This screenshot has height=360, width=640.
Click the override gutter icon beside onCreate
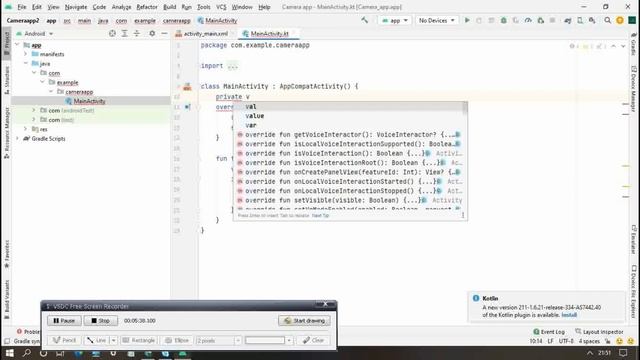tap(187, 107)
